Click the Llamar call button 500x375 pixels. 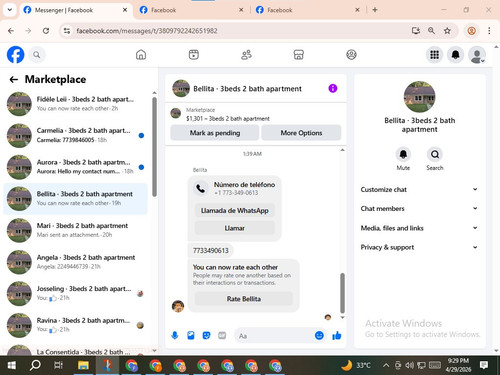click(235, 228)
